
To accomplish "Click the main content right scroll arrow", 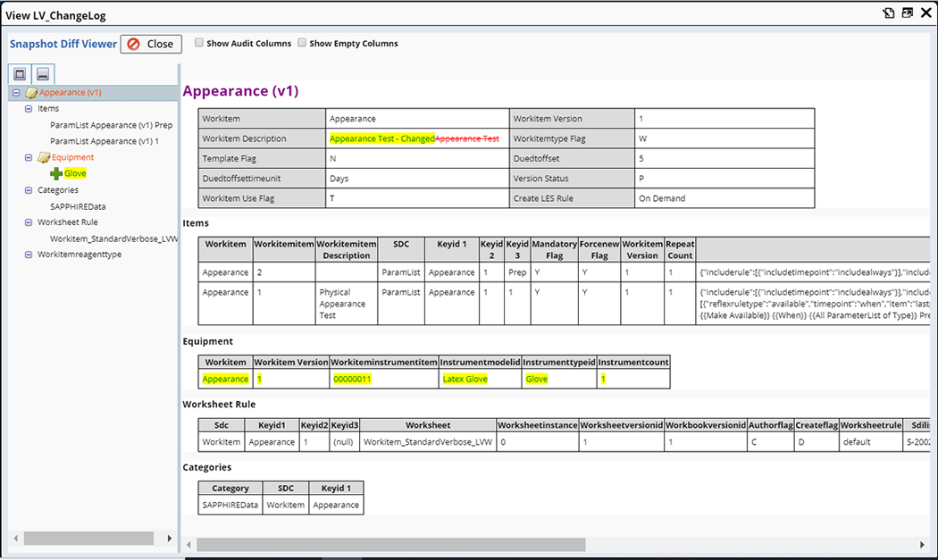I will pos(922,545).
